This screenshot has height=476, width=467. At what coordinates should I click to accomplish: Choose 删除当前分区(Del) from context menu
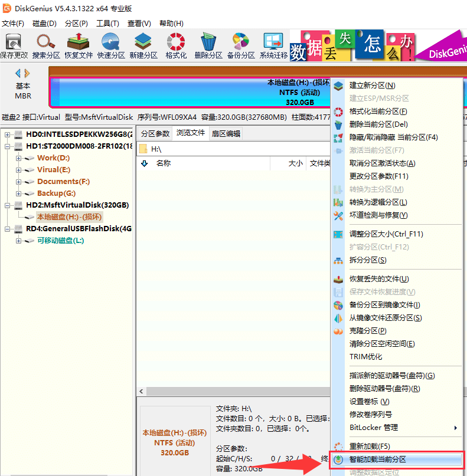point(397,124)
